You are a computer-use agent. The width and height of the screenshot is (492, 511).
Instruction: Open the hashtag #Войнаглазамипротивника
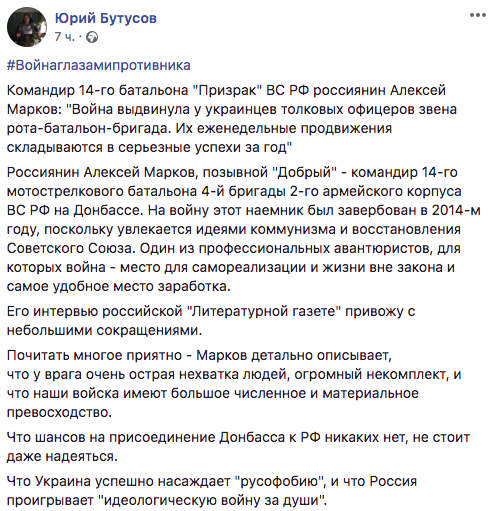99,65
